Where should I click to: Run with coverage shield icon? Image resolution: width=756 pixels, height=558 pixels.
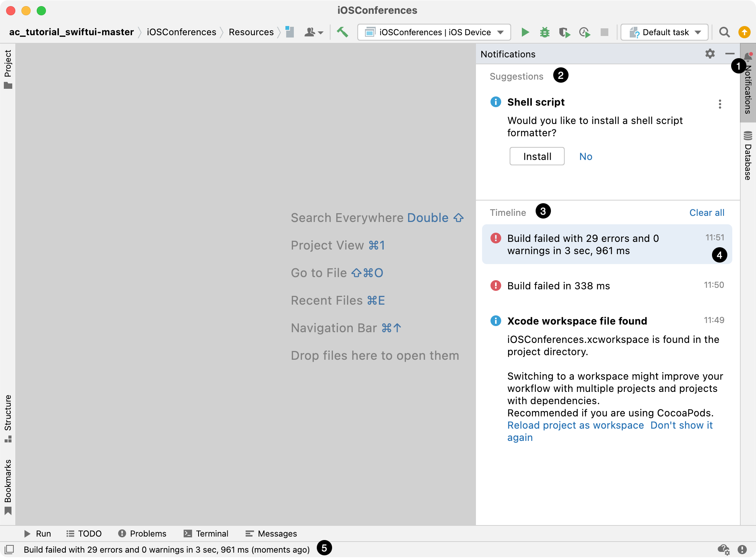[x=564, y=33]
